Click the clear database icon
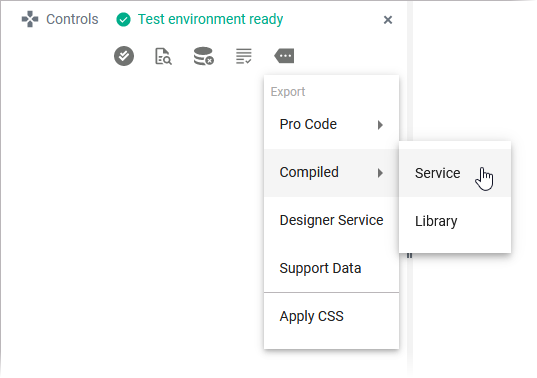 point(203,56)
